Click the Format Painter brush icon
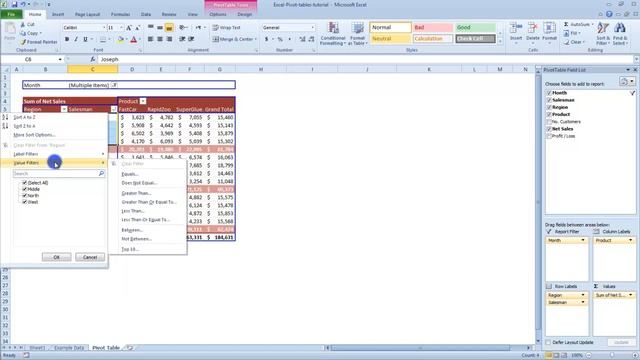The image size is (640, 360). (23, 42)
